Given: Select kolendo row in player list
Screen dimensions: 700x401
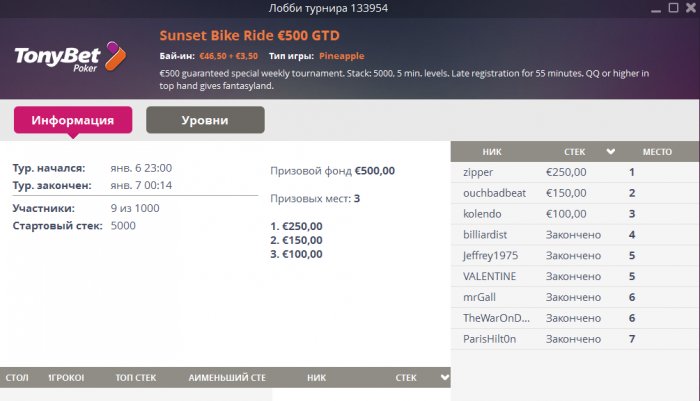Looking at the screenshot, I should [x=575, y=213].
